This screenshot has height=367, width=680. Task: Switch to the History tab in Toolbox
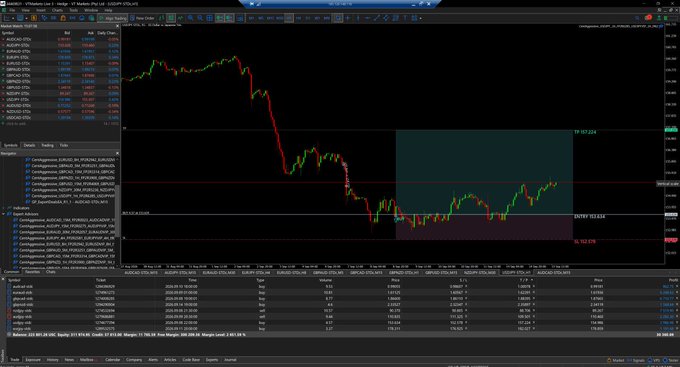pos(52,360)
